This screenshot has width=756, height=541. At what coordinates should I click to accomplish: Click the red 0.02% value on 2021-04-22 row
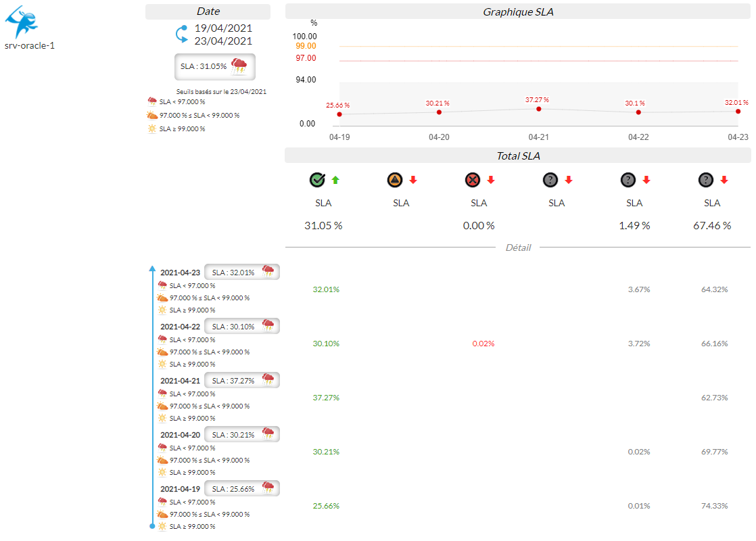pyautogui.click(x=483, y=344)
